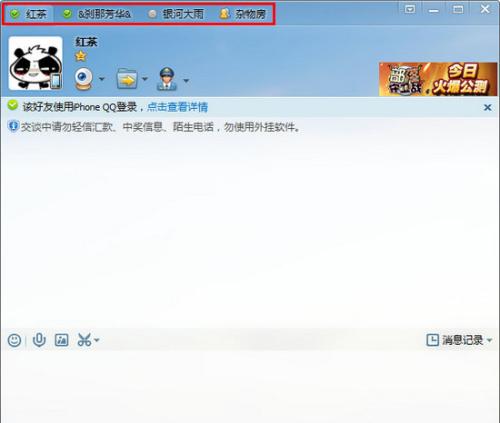The image size is (500, 423).
Task: Expand the webcam options dropdown arrow
Action: [102, 79]
